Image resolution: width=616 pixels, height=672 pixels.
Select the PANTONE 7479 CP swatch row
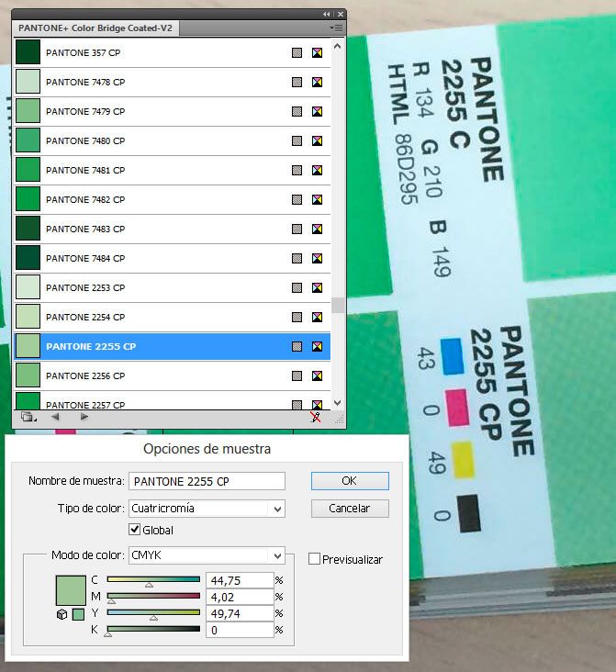click(x=173, y=111)
